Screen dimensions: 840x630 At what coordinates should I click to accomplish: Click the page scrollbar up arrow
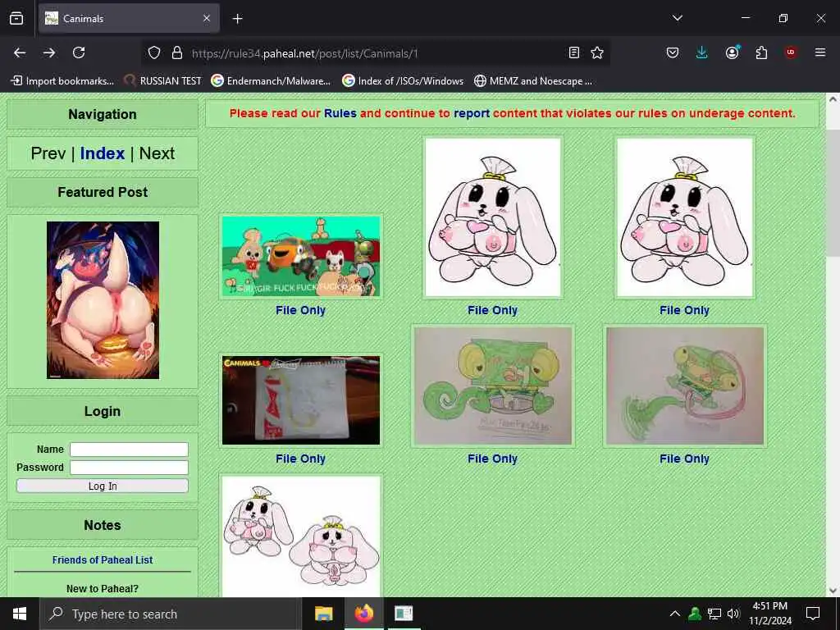coord(833,99)
